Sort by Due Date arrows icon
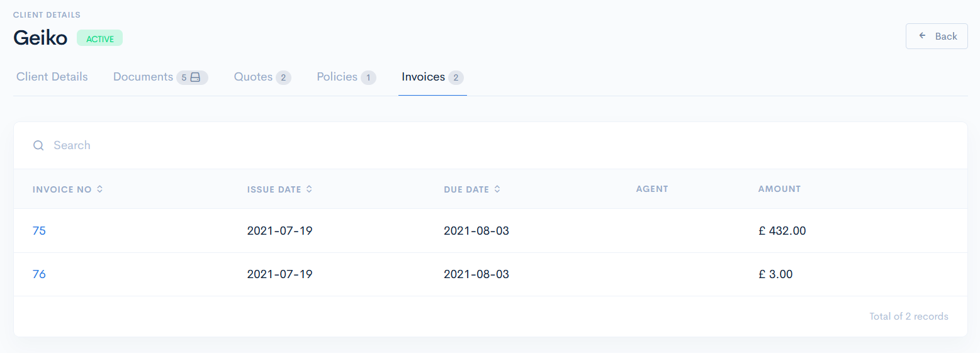The image size is (980, 353). click(x=497, y=189)
